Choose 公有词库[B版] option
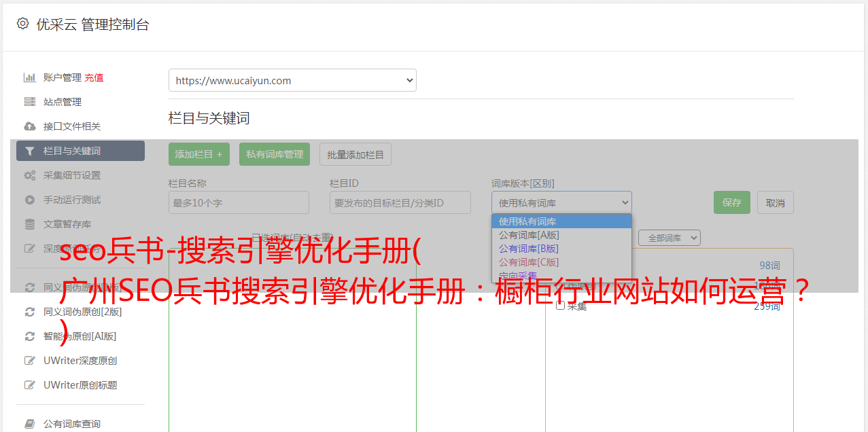868x432 pixels. (561, 249)
